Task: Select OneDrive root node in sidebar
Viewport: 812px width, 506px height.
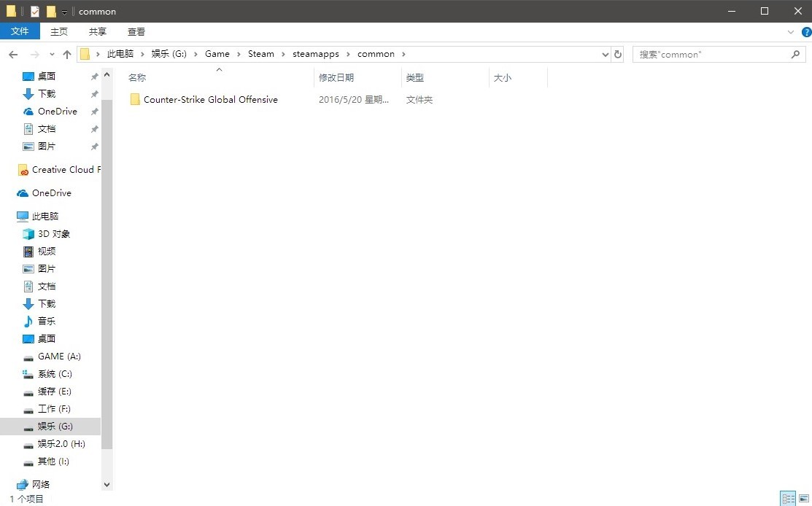Action: (51, 193)
